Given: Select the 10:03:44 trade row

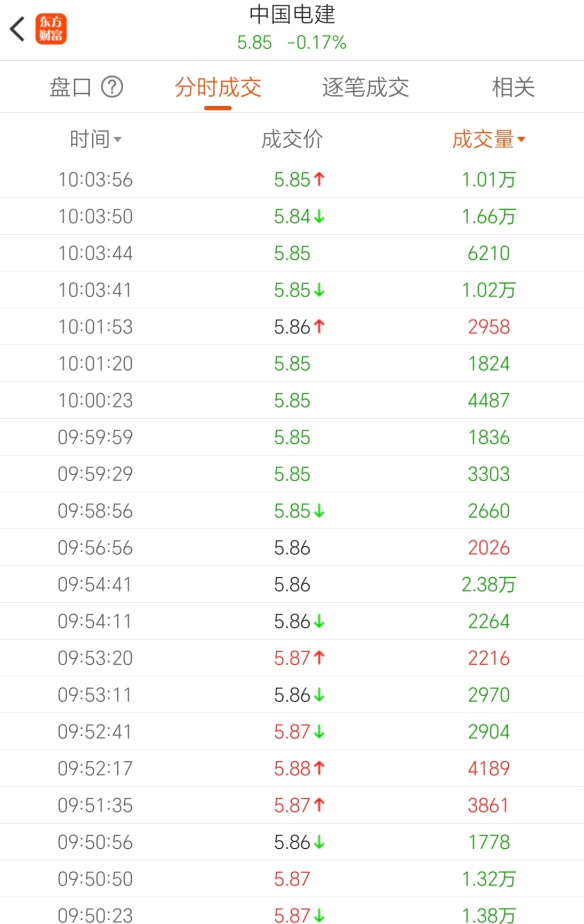Looking at the screenshot, I should tap(292, 253).
